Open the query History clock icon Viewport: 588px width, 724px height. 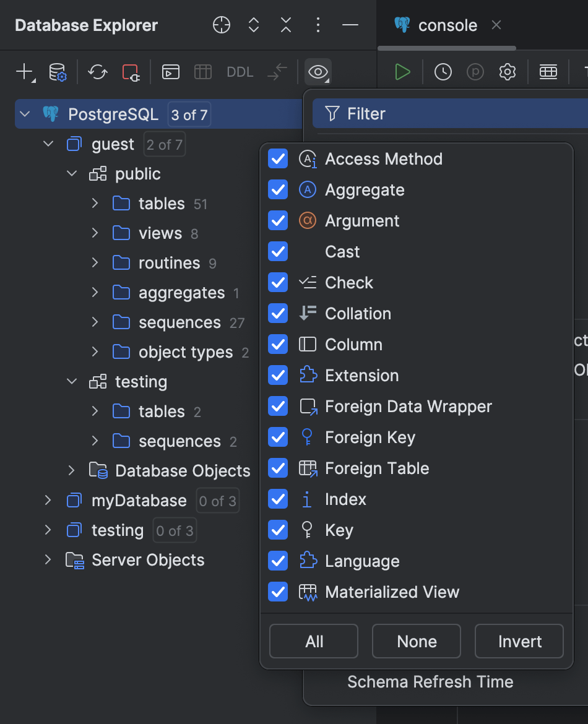443,72
